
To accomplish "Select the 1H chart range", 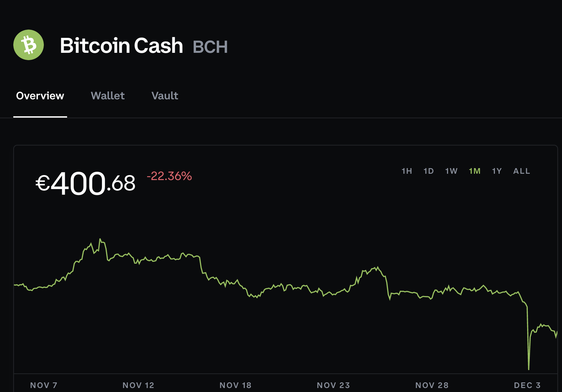I will (407, 171).
